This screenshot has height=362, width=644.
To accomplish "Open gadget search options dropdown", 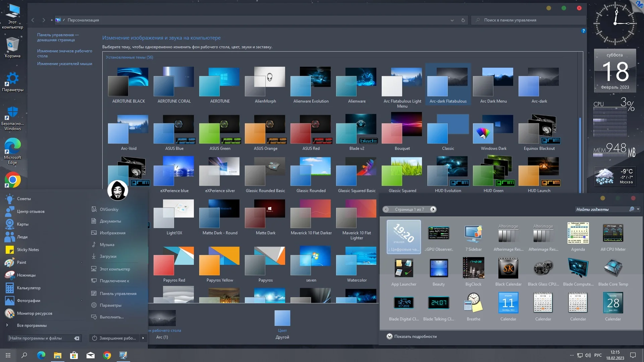I will pos(638,209).
